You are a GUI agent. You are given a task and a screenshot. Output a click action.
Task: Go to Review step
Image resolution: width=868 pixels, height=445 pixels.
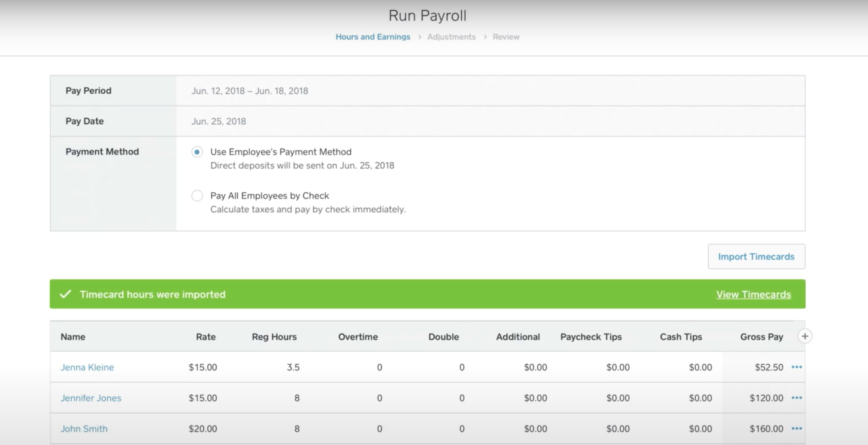(506, 37)
